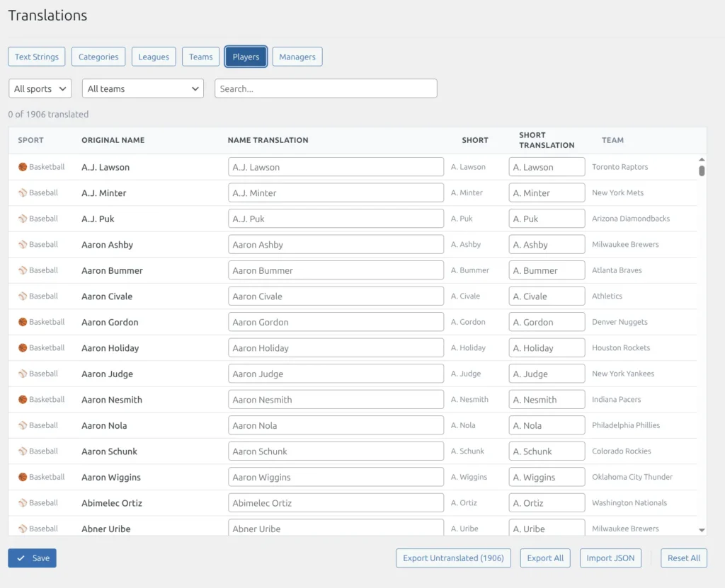Edit short translation field A. Bummer

[x=547, y=270]
